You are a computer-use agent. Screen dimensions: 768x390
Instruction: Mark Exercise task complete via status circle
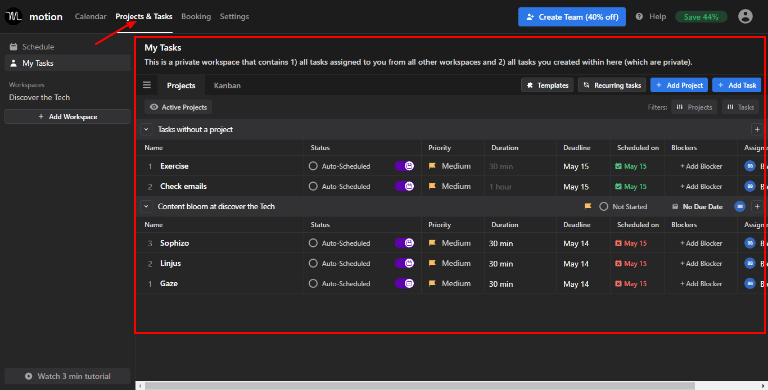pos(313,166)
